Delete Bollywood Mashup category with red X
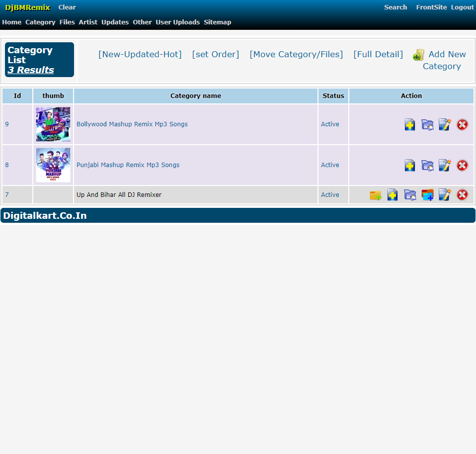 (x=462, y=124)
